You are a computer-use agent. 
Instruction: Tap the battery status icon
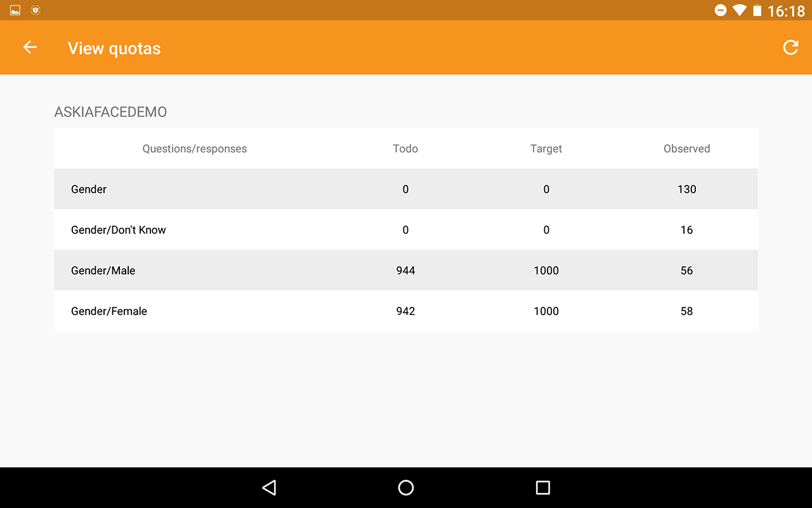pos(757,10)
